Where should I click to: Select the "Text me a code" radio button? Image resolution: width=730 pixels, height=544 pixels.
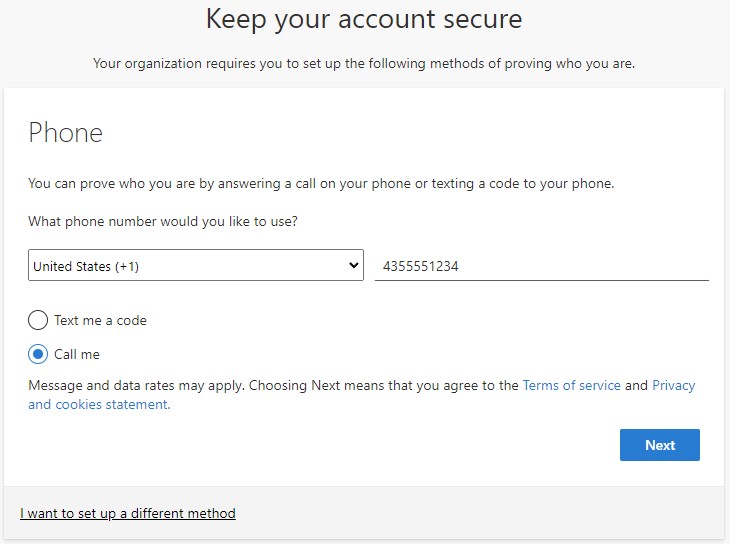(x=38, y=321)
